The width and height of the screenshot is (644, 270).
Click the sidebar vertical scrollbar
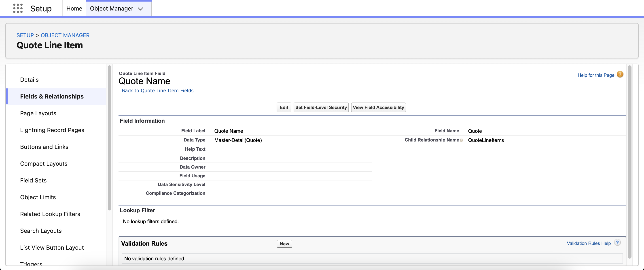(109, 138)
